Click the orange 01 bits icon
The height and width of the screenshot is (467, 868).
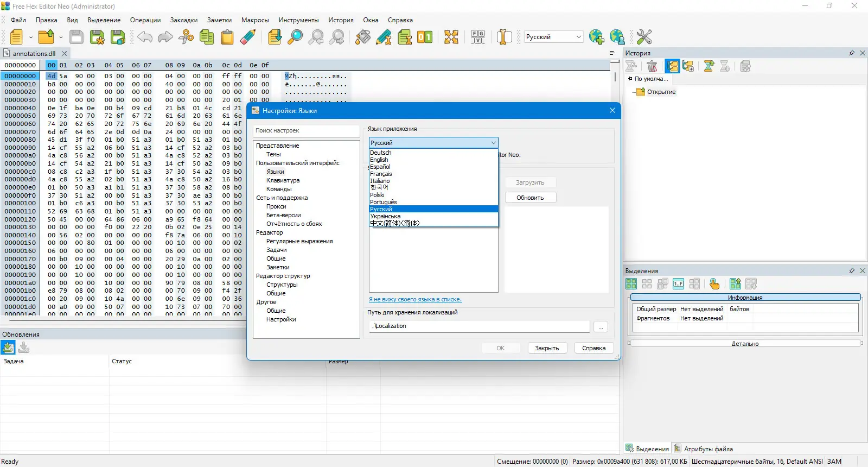(x=425, y=37)
